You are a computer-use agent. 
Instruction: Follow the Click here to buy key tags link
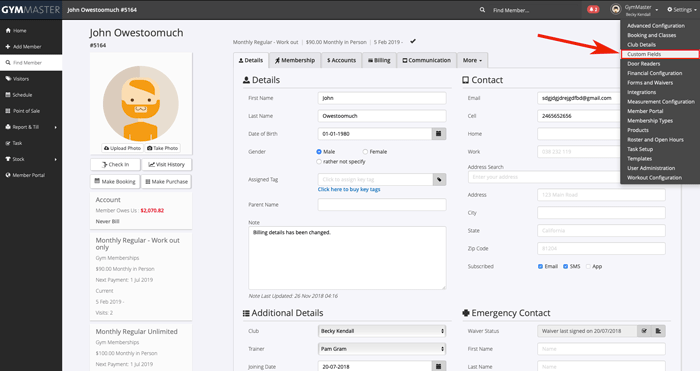point(349,189)
